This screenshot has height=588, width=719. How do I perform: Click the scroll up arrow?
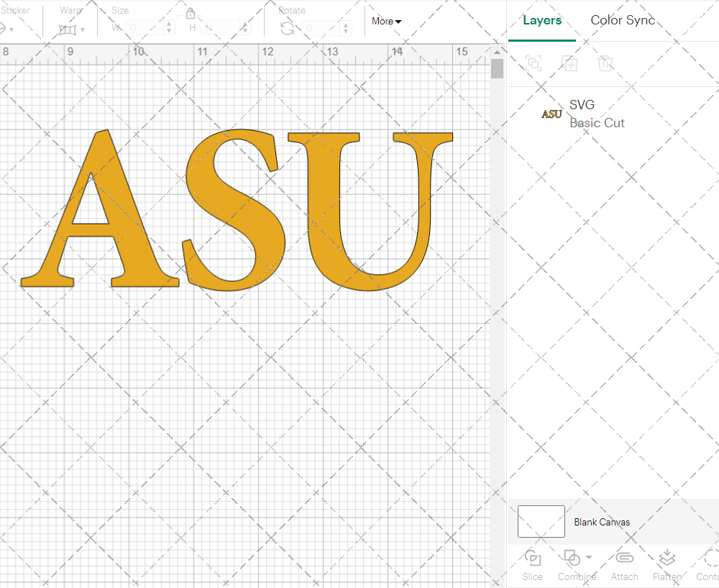pyautogui.click(x=497, y=52)
